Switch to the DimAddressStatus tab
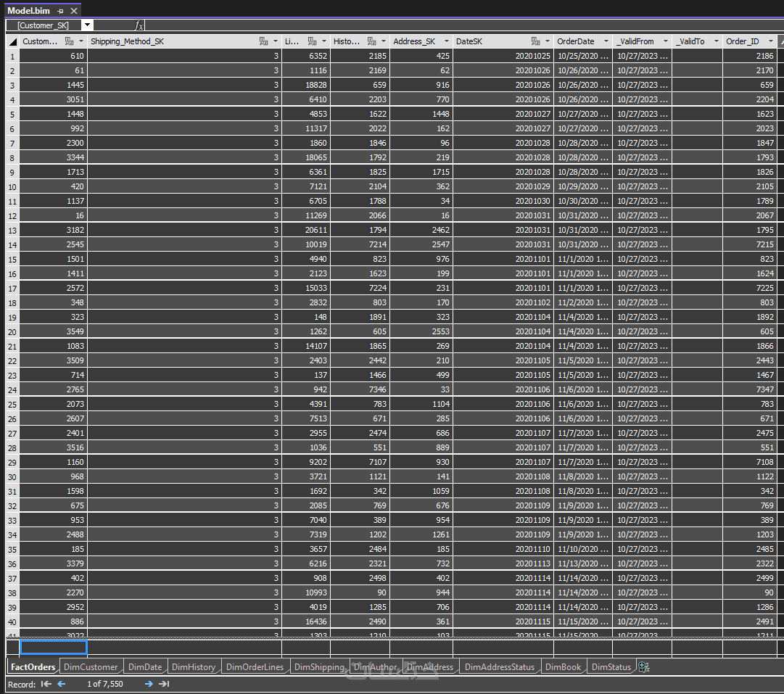784x694 pixels. [500, 667]
